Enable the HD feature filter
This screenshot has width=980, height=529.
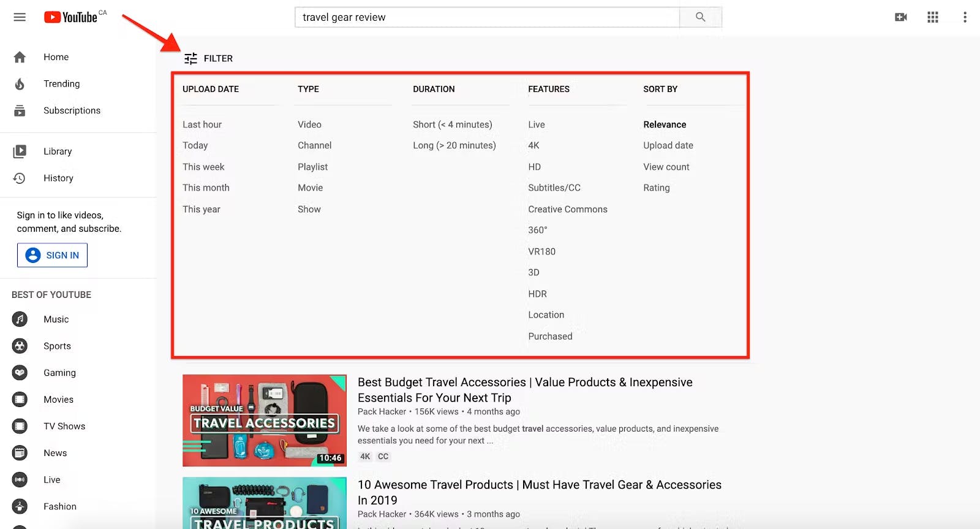coord(535,167)
